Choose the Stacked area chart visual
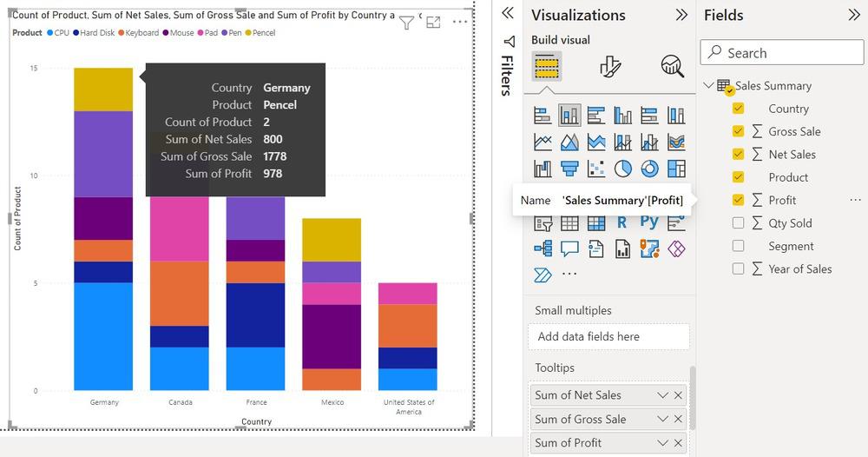The width and height of the screenshot is (868, 457). coord(596,142)
